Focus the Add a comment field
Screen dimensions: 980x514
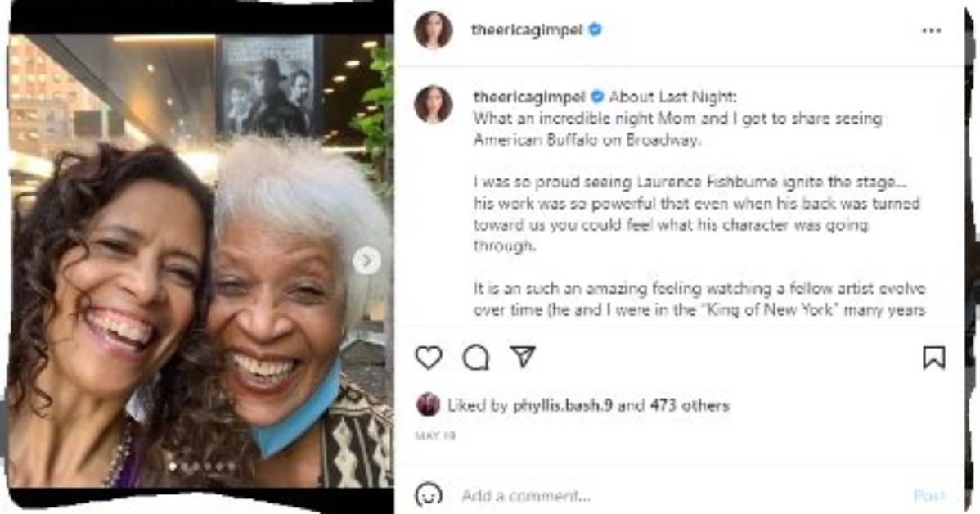tap(681, 496)
